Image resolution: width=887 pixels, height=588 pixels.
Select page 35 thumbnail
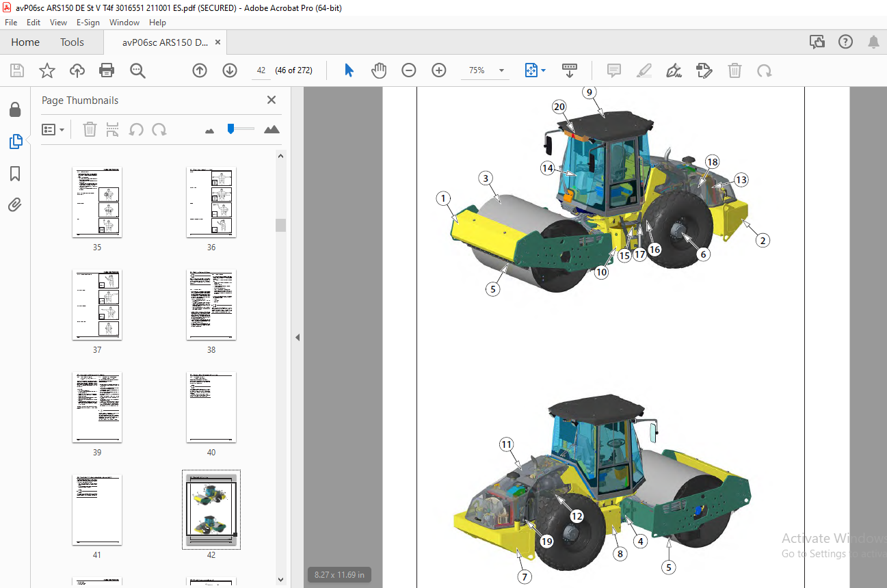(97, 202)
